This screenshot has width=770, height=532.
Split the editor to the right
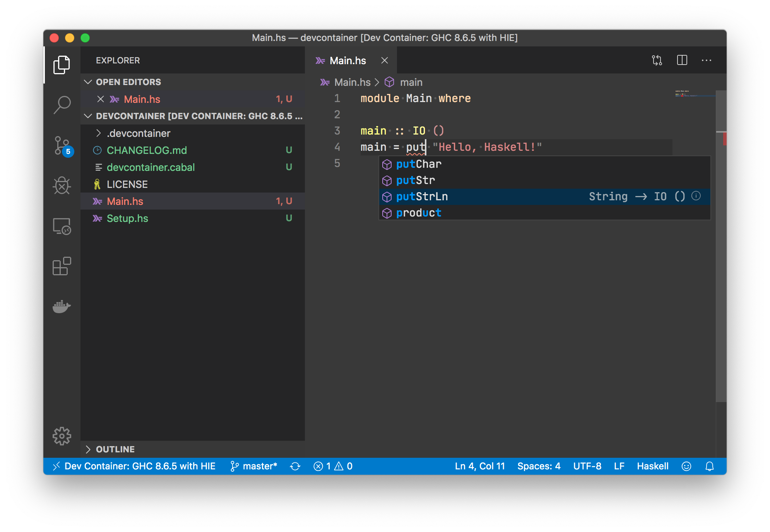click(x=682, y=60)
